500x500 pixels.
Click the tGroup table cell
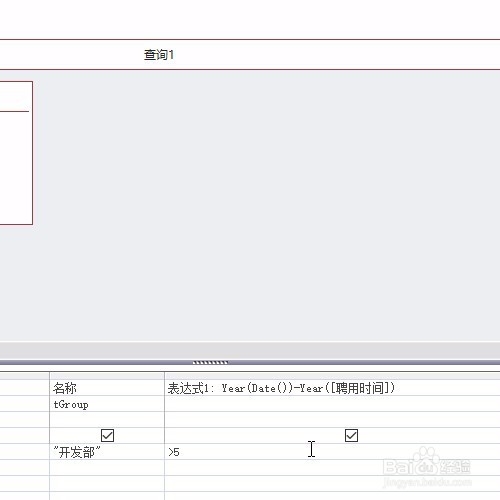click(107, 404)
